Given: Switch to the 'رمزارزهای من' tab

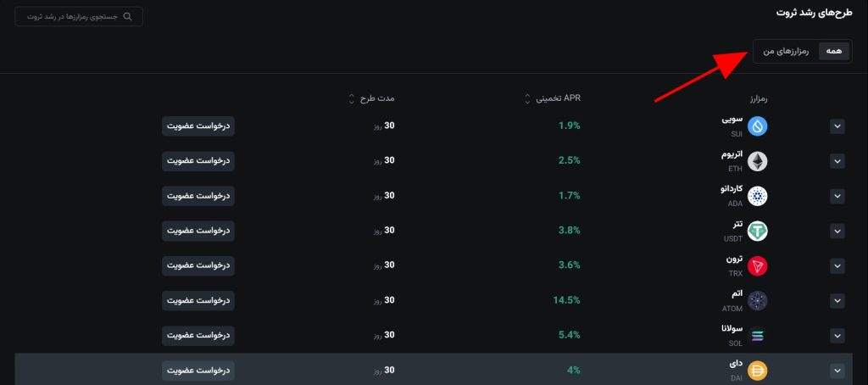Looking at the screenshot, I should (786, 52).
